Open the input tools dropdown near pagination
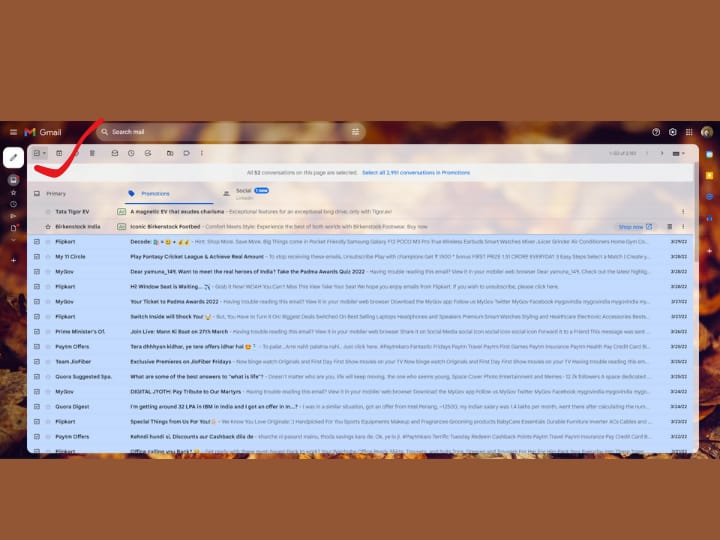The image size is (720, 540). [681, 153]
